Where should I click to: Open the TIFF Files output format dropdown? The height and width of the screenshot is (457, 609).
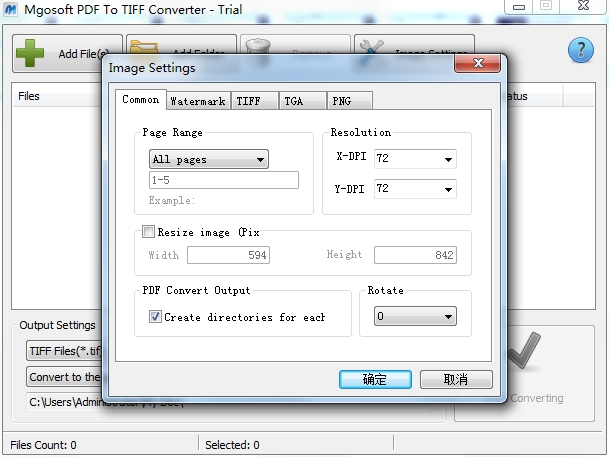[64, 351]
